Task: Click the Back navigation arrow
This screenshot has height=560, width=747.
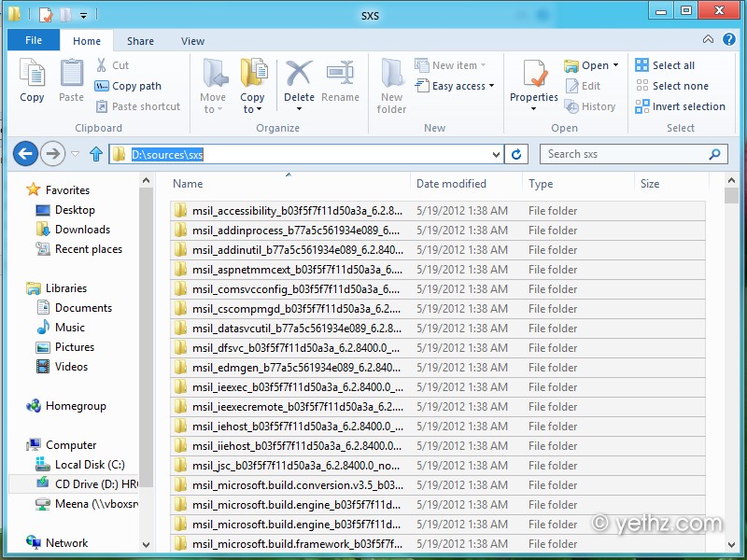Action: tap(25, 154)
